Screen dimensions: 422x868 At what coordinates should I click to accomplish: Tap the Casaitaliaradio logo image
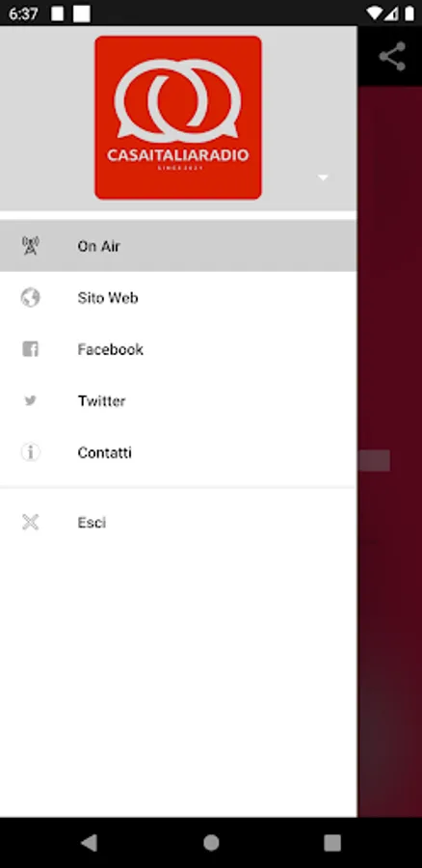click(178, 118)
